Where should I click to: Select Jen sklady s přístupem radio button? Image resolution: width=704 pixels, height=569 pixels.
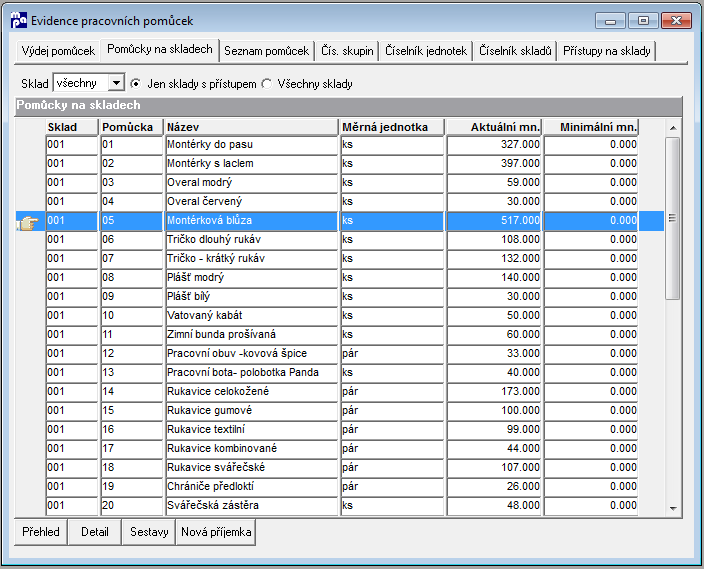click(x=136, y=84)
